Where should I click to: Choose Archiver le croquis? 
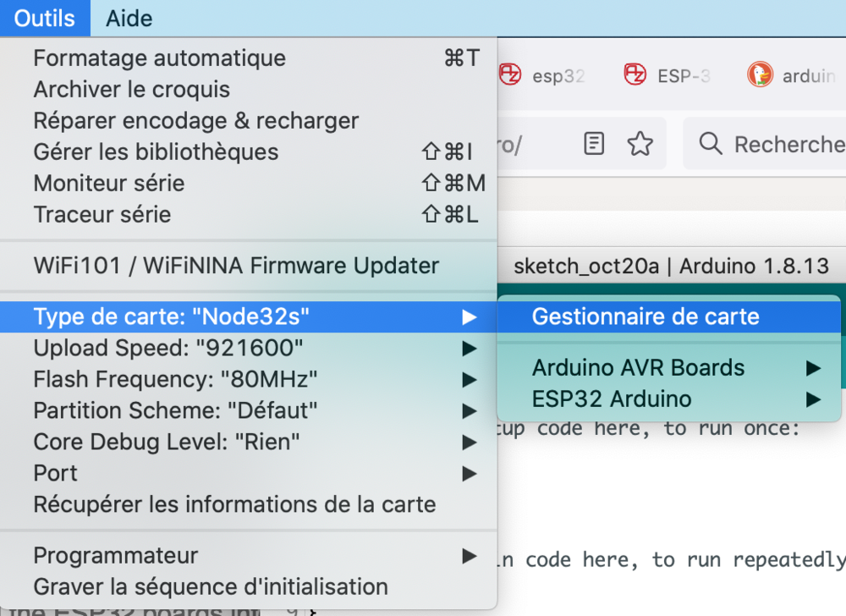[248, 90]
